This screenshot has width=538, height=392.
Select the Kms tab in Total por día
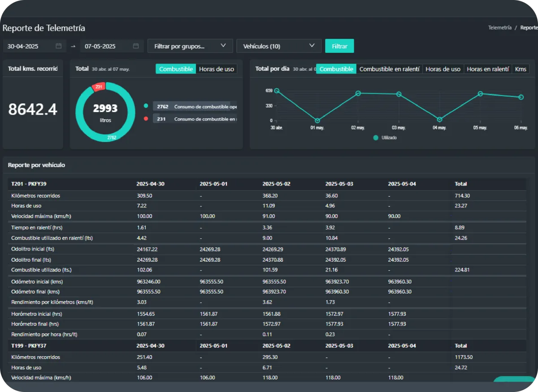click(x=521, y=69)
